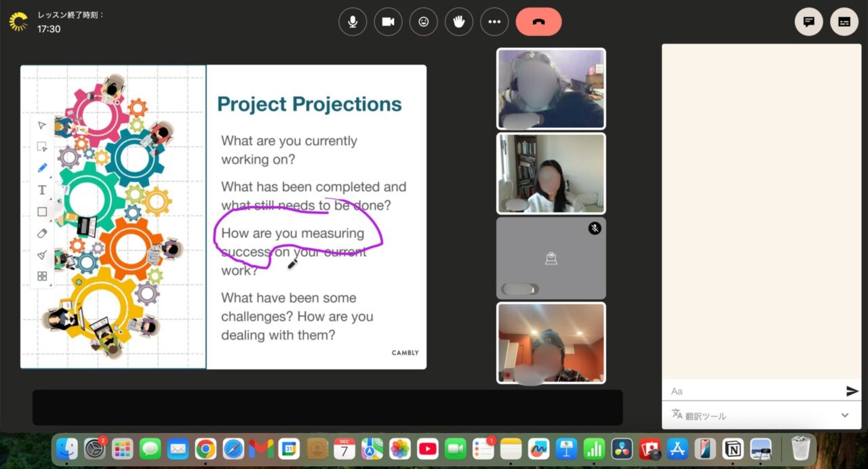Activate the eraser tool
868x469 pixels.
(42, 233)
